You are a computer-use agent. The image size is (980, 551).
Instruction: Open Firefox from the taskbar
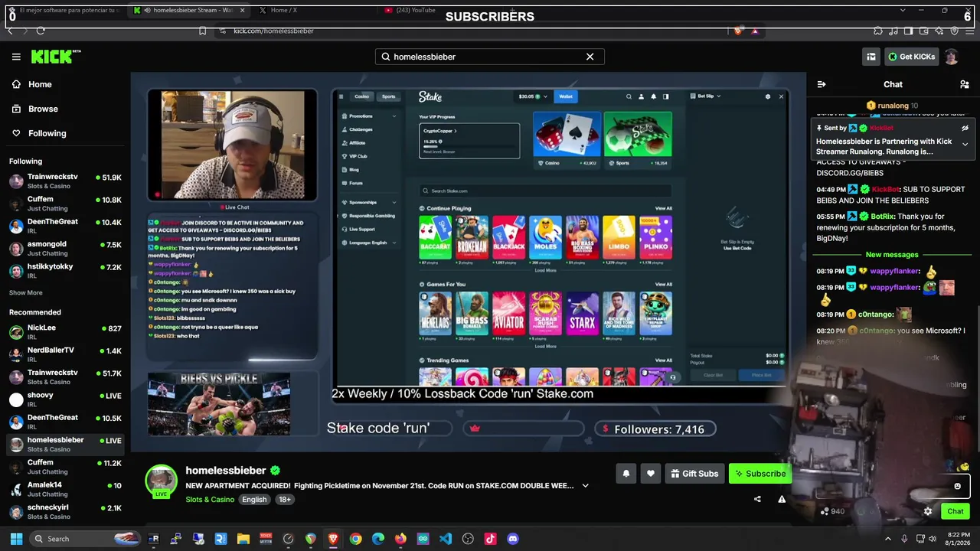tap(400, 539)
